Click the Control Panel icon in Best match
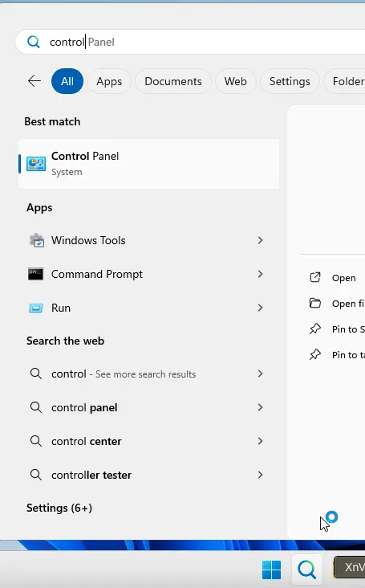The height and width of the screenshot is (588, 365). (36, 164)
